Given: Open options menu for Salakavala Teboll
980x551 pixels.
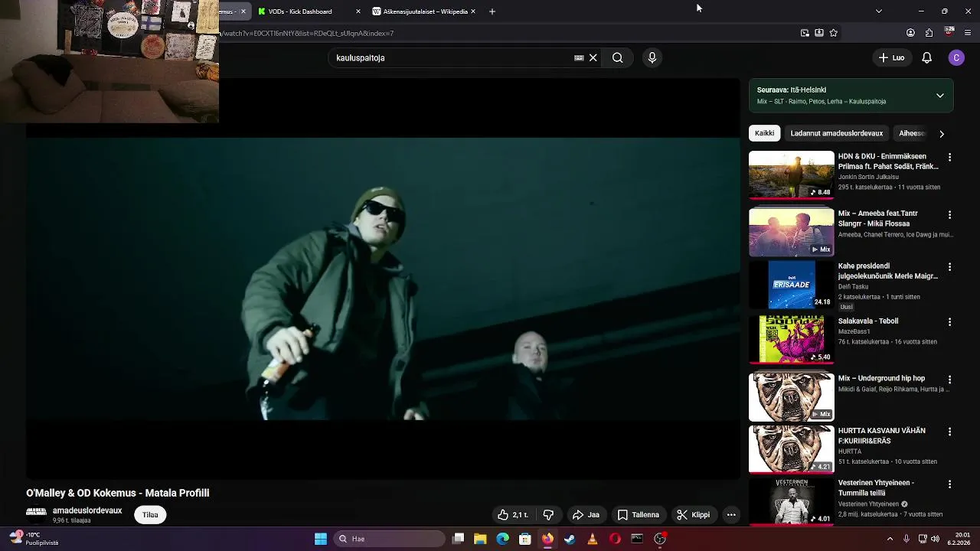Looking at the screenshot, I should (949, 322).
